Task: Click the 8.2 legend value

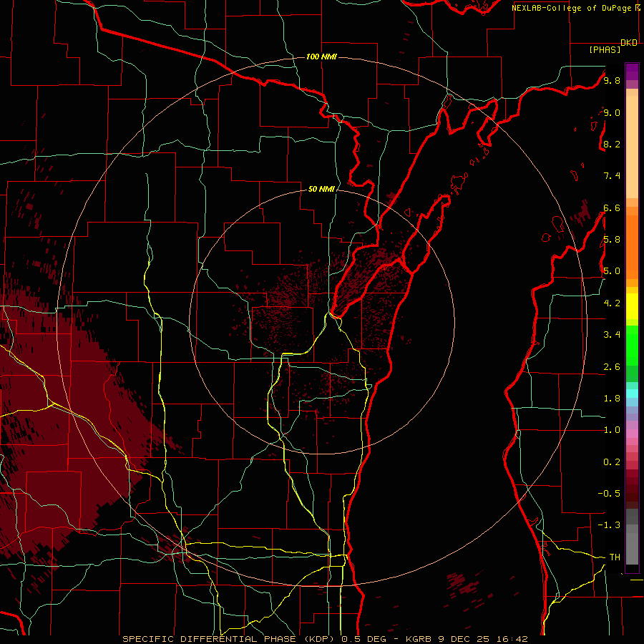Action: [612, 144]
